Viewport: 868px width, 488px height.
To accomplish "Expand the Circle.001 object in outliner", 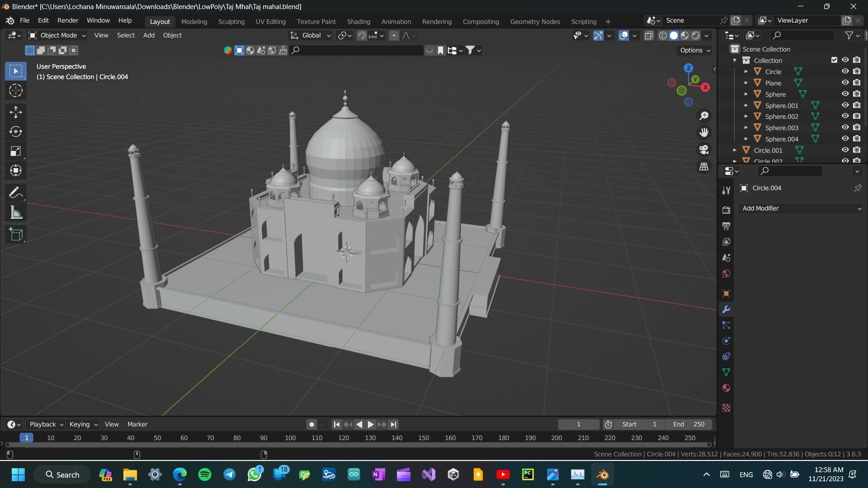I will [x=735, y=150].
